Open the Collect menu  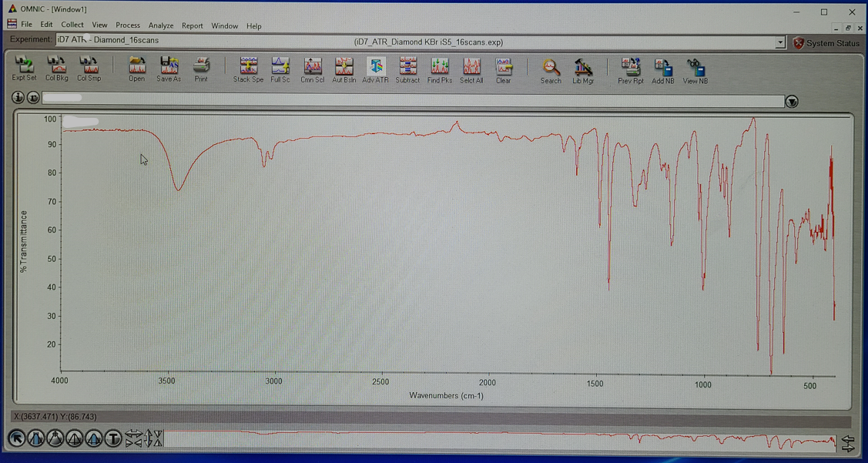click(72, 25)
